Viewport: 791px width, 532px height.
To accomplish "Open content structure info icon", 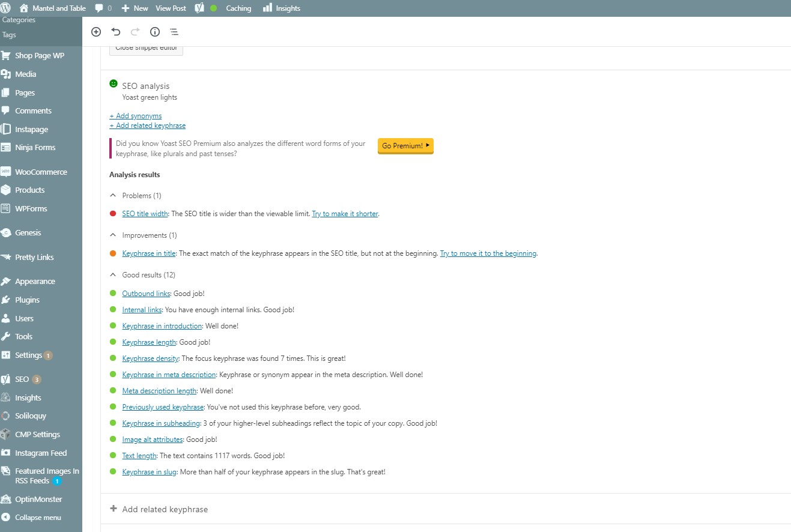I will pyautogui.click(x=154, y=32).
